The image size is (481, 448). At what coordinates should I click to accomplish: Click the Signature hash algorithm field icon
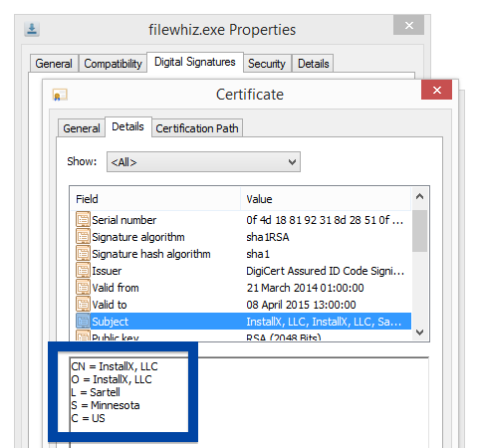[83, 254]
